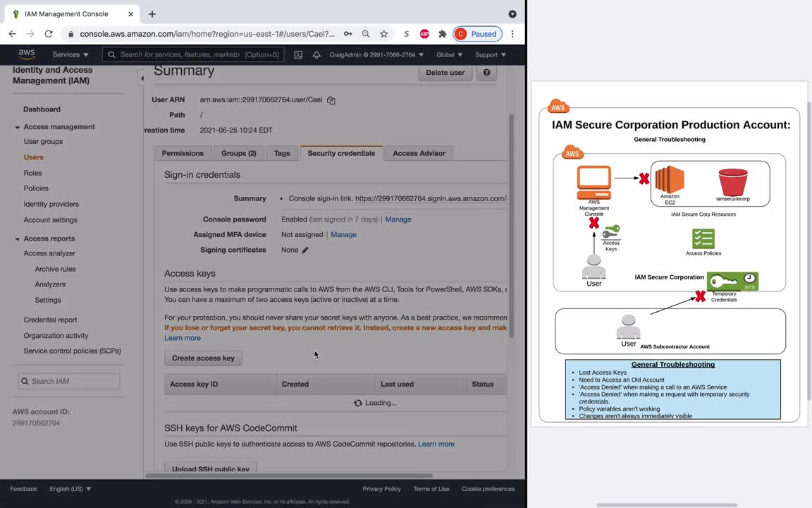812x508 pixels.
Task: Open Credential report in the sidebar
Action: [50, 320]
